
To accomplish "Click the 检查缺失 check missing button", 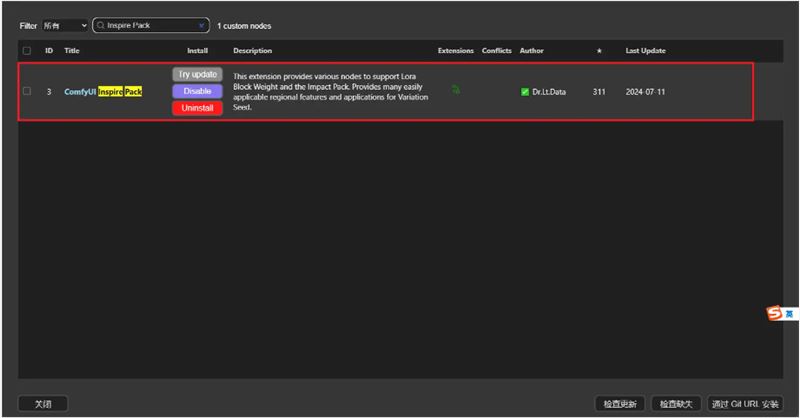I will pos(676,404).
